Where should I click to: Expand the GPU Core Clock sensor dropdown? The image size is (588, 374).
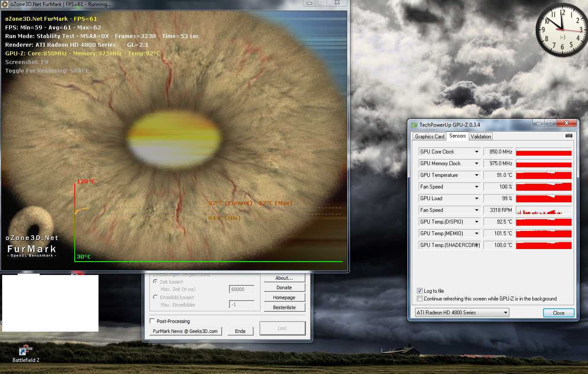tap(477, 152)
